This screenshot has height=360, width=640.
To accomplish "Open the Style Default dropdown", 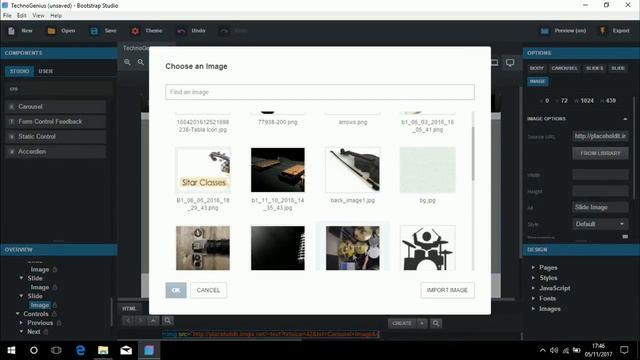I will [600, 224].
